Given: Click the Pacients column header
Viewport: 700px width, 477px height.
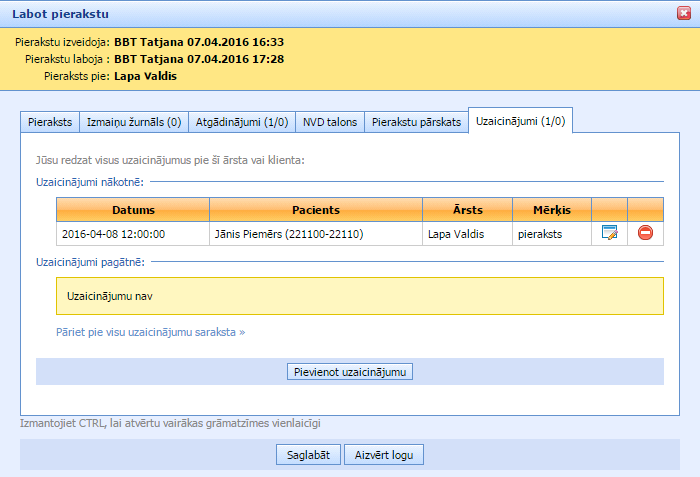Looking at the screenshot, I should (316, 210).
